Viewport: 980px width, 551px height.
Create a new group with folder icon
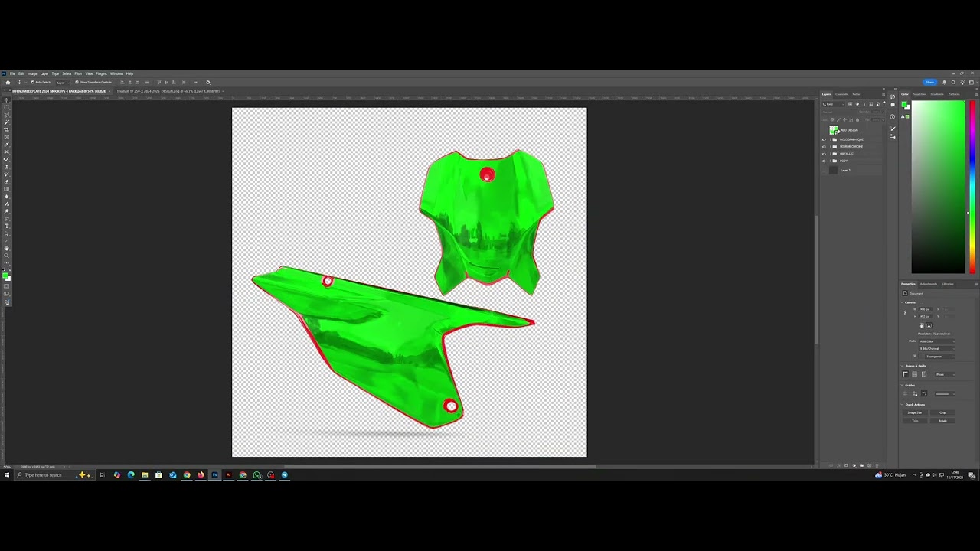click(x=861, y=465)
